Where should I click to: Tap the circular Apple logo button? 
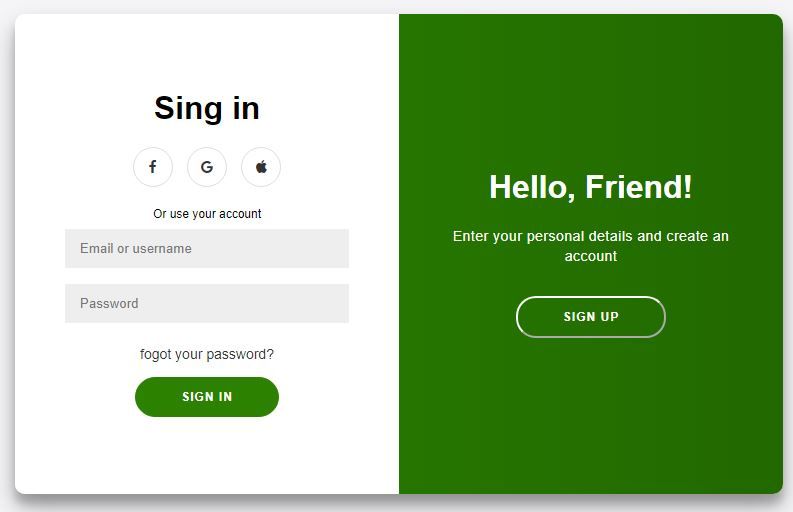click(261, 167)
